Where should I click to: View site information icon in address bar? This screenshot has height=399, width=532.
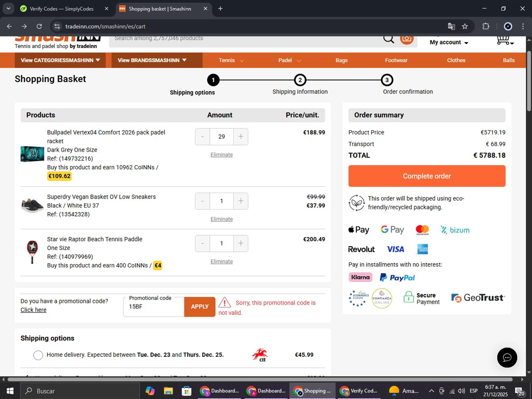tap(57, 26)
